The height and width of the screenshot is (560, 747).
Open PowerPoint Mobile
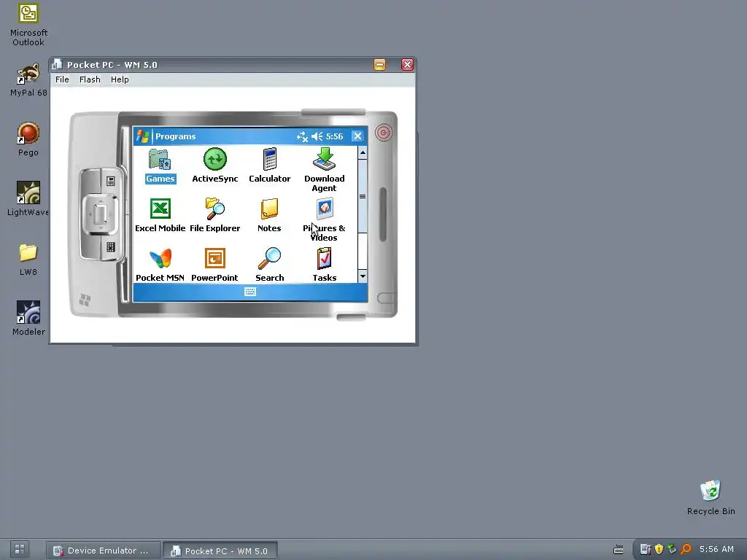coord(215,265)
